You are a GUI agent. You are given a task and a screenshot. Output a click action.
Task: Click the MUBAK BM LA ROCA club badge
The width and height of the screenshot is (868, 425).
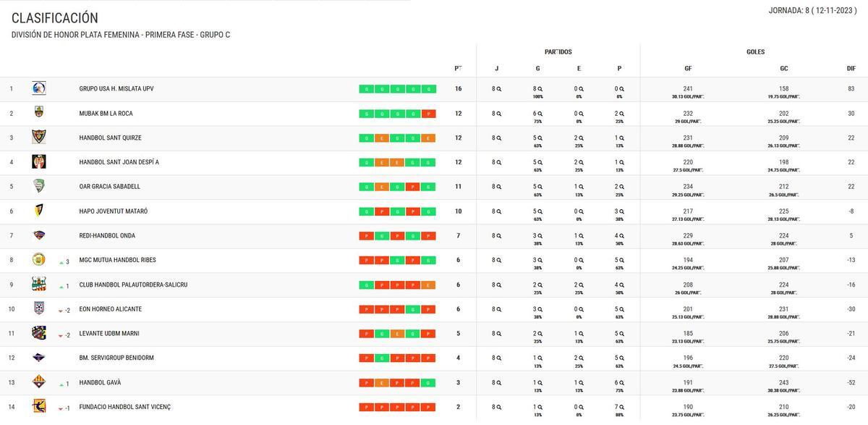(38, 112)
